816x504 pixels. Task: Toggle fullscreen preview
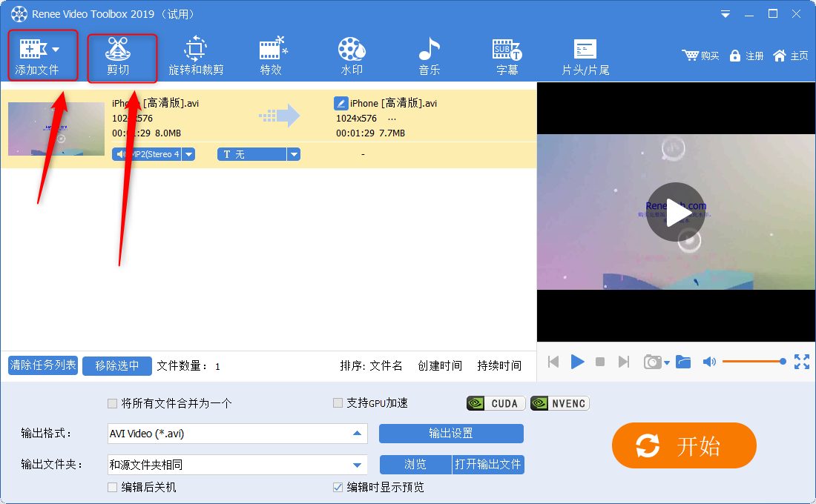(x=802, y=362)
